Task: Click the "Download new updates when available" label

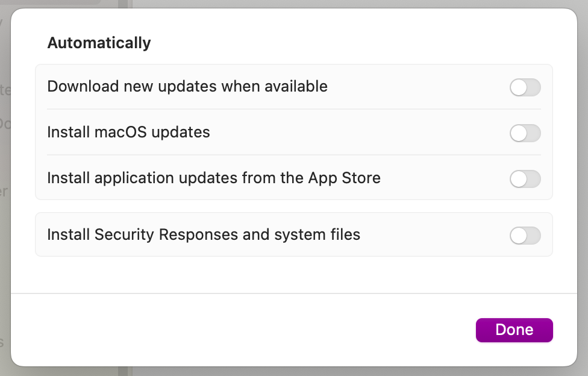Action: (x=187, y=87)
